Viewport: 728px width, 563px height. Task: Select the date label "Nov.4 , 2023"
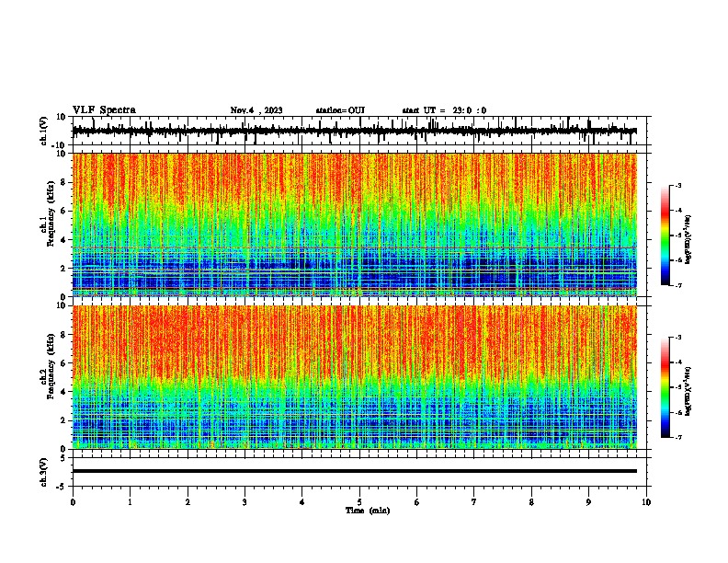click(256, 110)
